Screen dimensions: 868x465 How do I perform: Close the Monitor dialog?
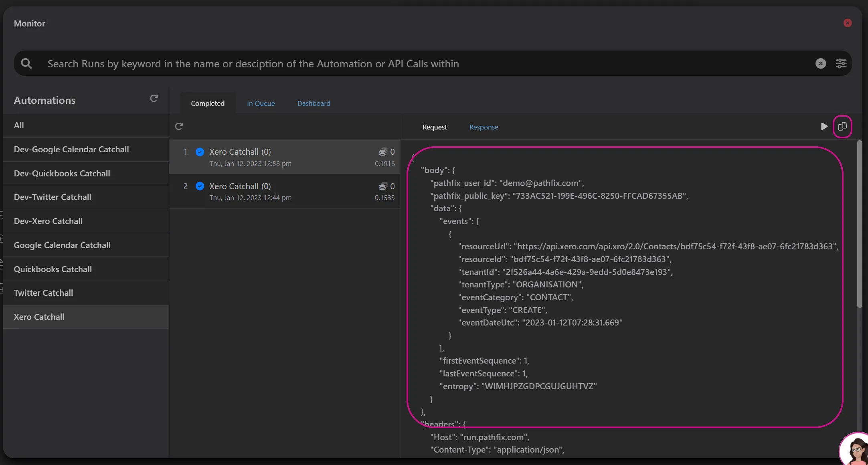(847, 23)
